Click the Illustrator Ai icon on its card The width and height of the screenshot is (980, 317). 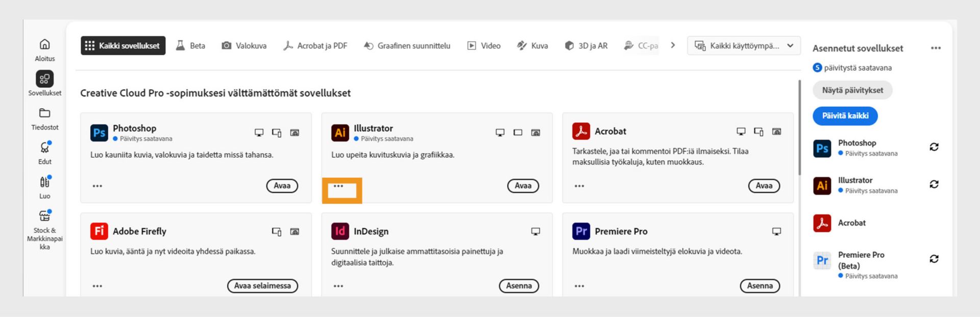pyautogui.click(x=340, y=133)
